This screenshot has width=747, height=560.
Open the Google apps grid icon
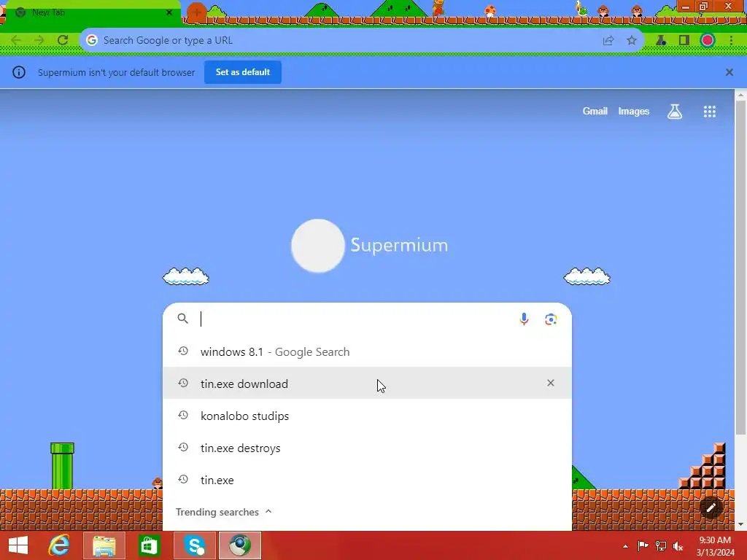click(710, 112)
